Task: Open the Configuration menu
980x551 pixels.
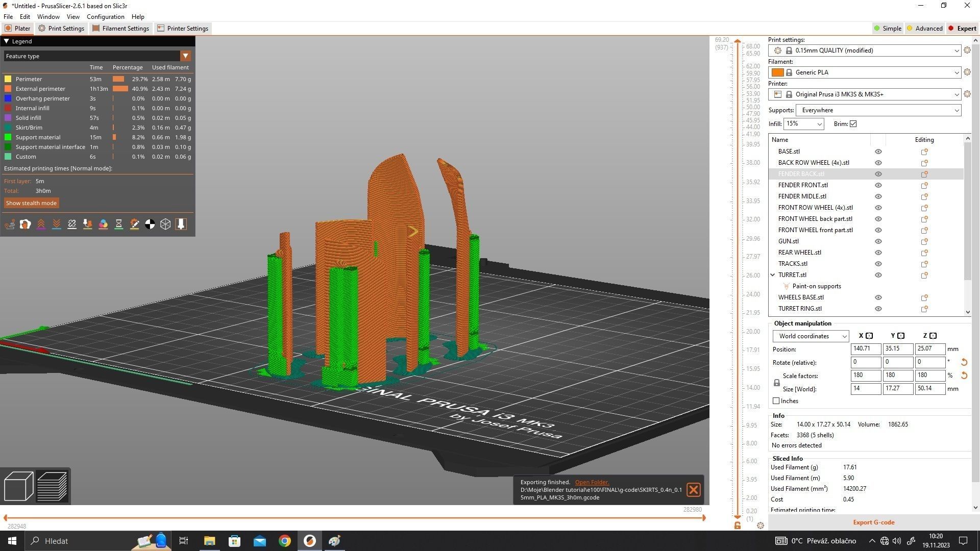Action: [x=105, y=17]
